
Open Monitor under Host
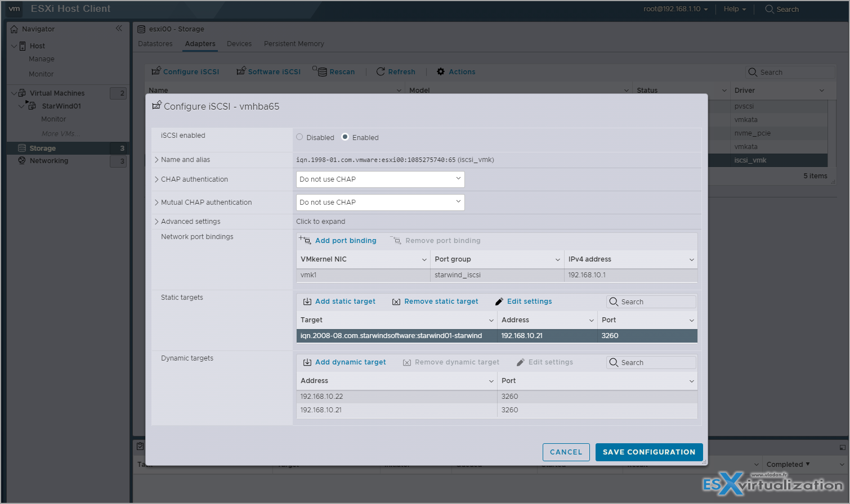coord(41,74)
